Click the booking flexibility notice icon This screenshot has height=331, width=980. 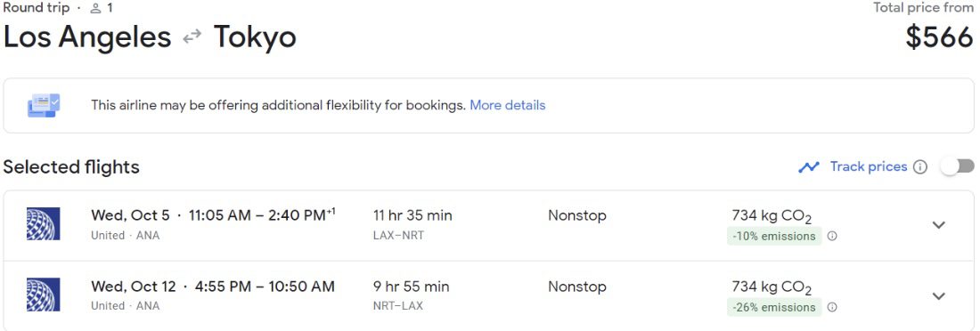(43, 105)
